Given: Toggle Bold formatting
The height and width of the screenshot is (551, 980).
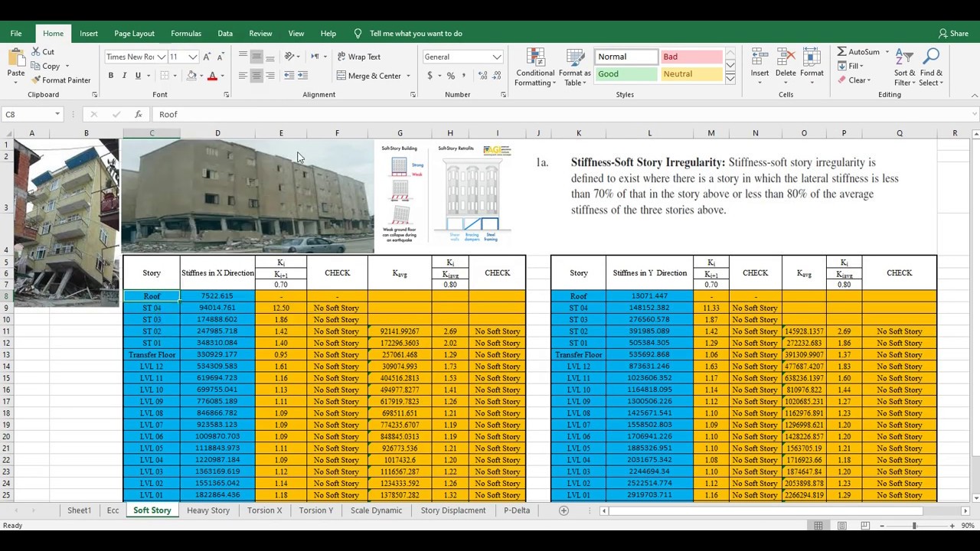Looking at the screenshot, I should [x=111, y=76].
